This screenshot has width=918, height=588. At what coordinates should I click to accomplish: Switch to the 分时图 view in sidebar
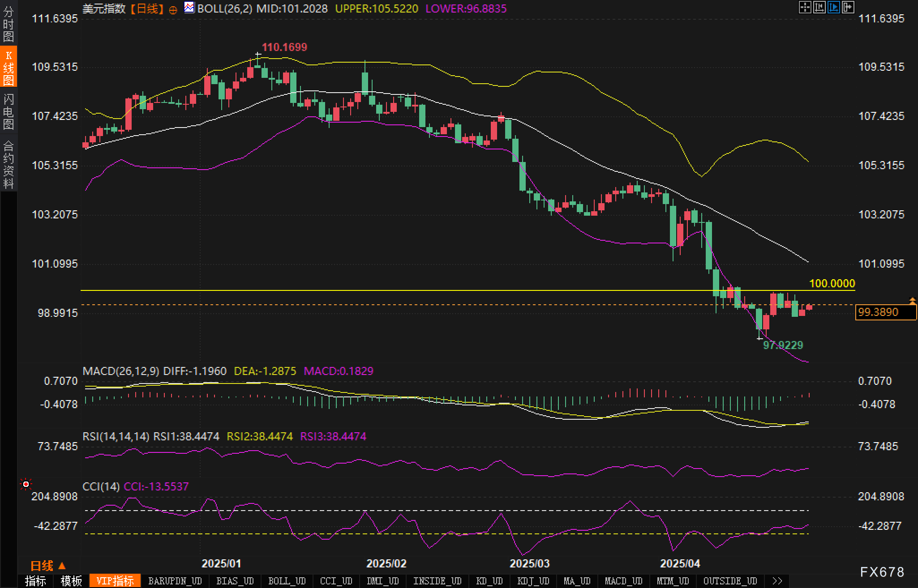9,23
